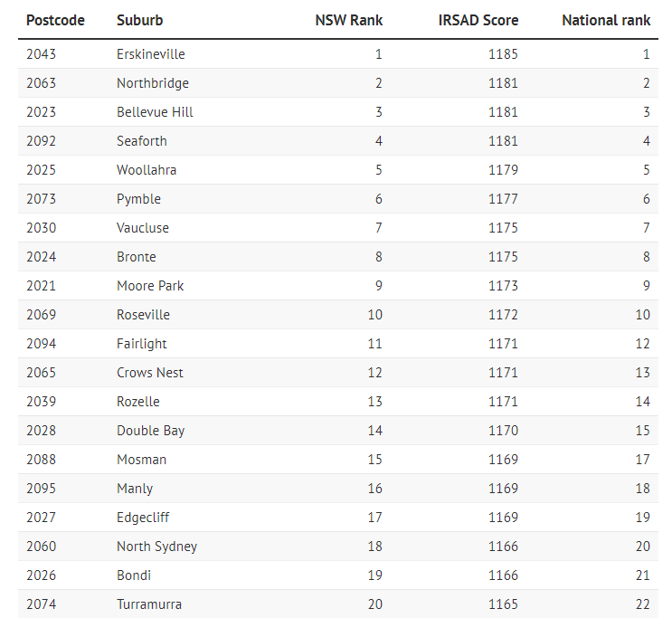Click the North Sydney suburb name
This screenshot has height=637, width=672.
click(x=156, y=547)
